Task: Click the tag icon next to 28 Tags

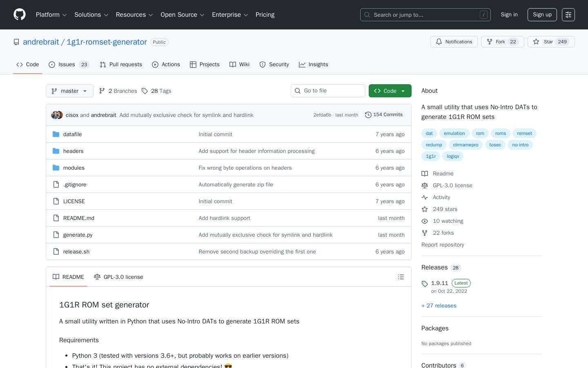Action: coord(145,91)
